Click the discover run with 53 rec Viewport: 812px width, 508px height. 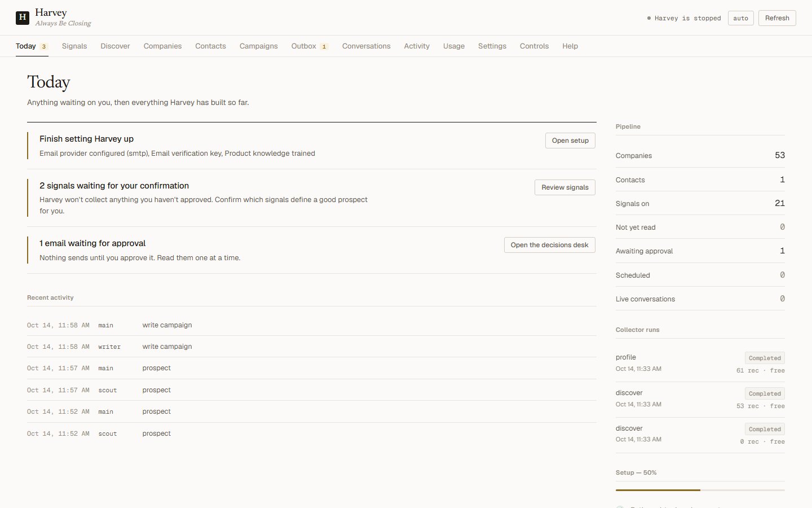tap(700, 400)
